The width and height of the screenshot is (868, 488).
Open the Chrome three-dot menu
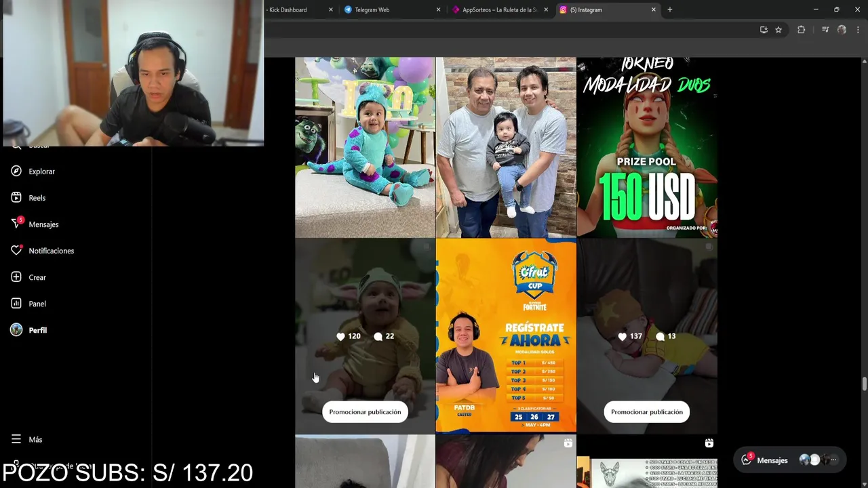[858, 30]
